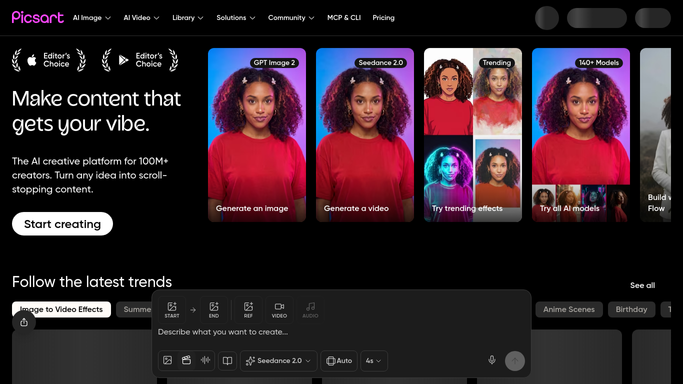Image resolution: width=683 pixels, height=384 pixels.
Task: Open MCP & CLI page
Action: (x=344, y=18)
